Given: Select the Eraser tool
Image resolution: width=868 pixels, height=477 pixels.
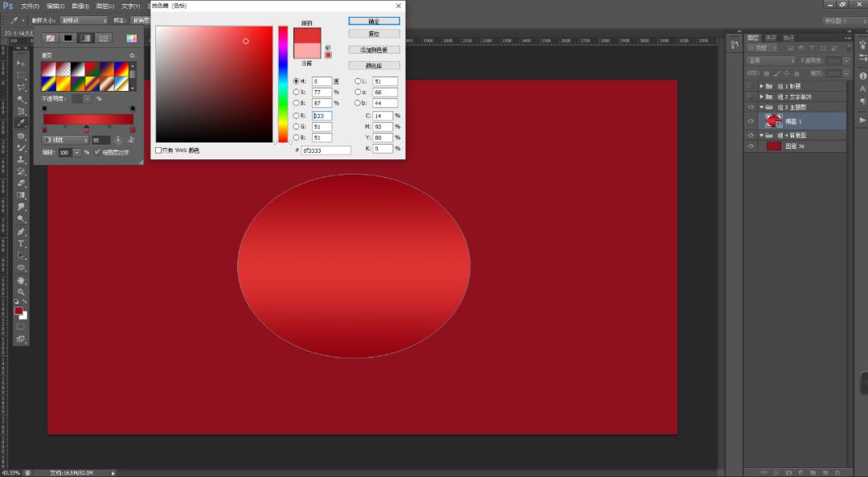Looking at the screenshot, I should pos(21,183).
